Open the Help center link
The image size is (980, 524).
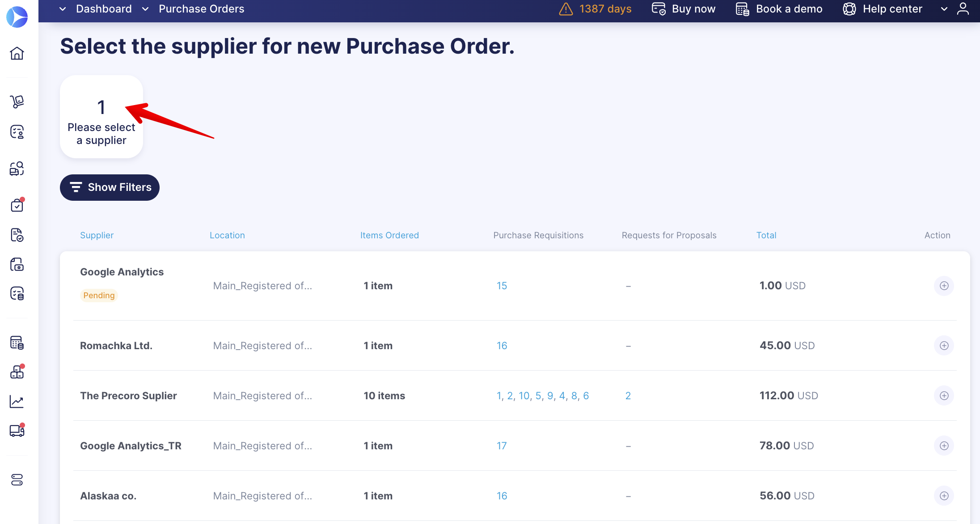pos(883,9)
